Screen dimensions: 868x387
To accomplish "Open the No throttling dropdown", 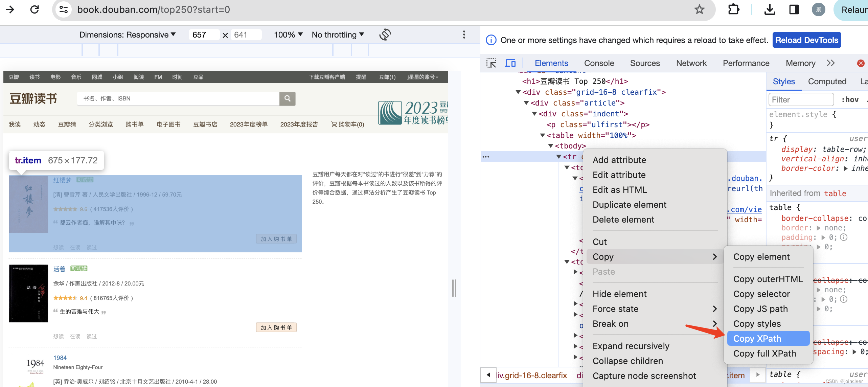I will 338,35.
